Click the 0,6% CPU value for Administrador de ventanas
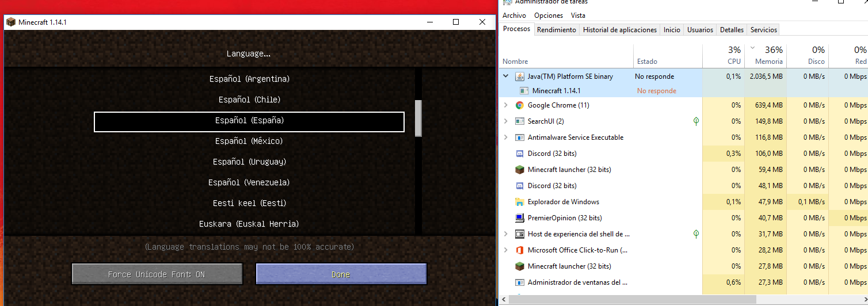Viewport: 868px width, 306px height. tap(733, 282)
